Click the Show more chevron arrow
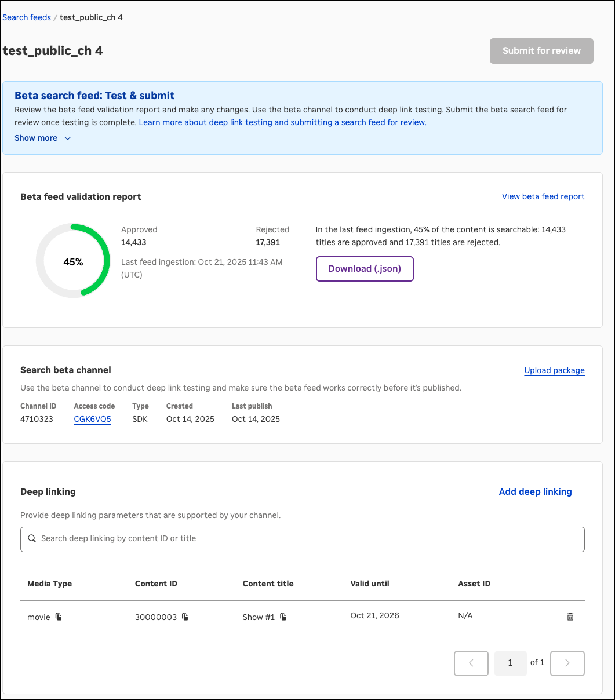The image size is (615, 700). [x=68, y=138]
